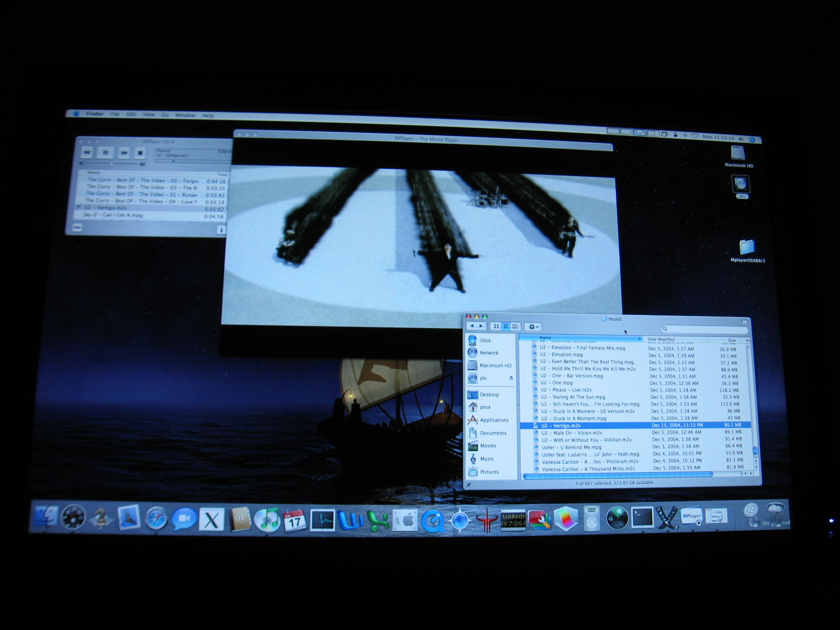Toggle the Finder toolbar pill button
840x630 pixels.
[745, 321]
